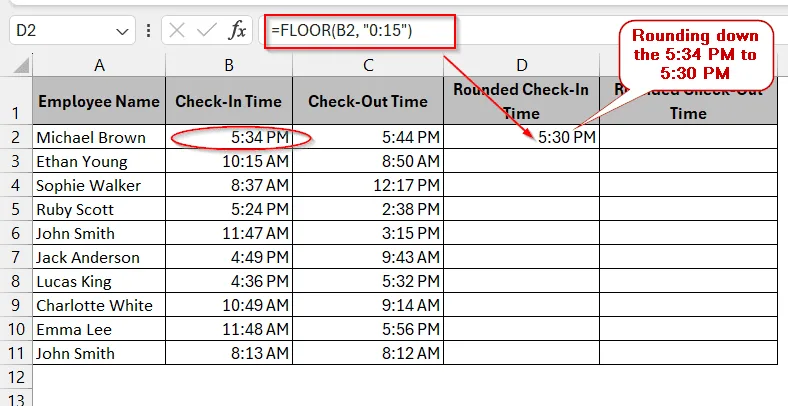Click the 8:13 AM check-in cell
The width and height of the screenshot is (788, 406).
point(229,353)
